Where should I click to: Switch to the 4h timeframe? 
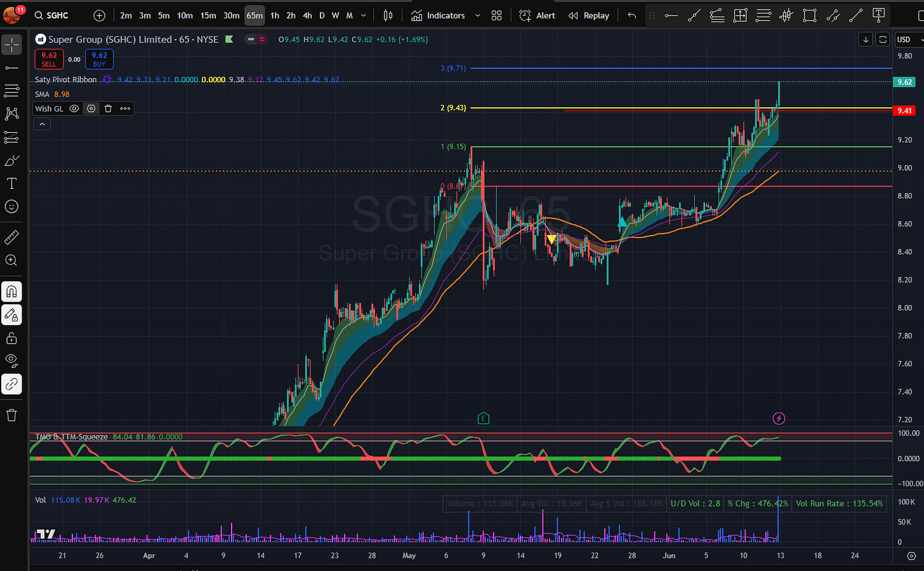pos(307,15)
